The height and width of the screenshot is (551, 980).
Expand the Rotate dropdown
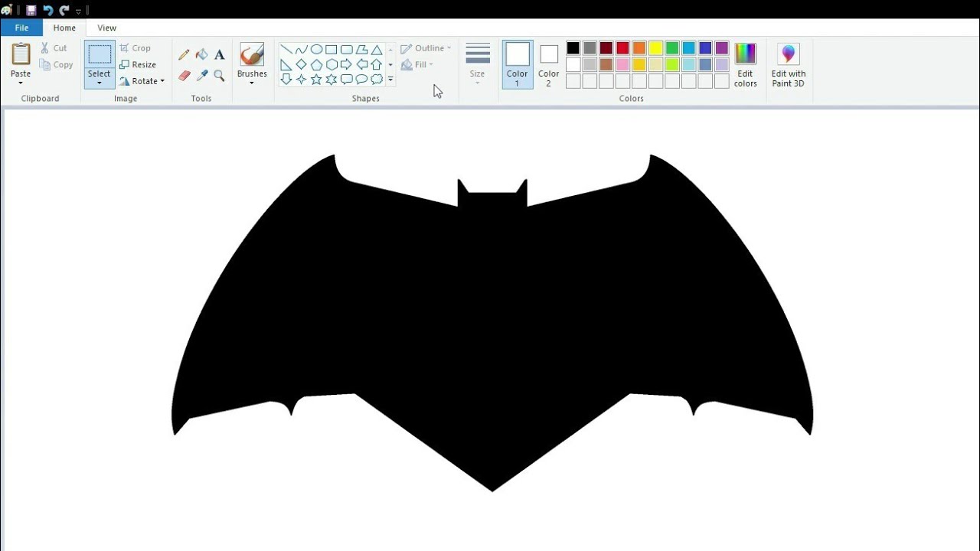pyautogui.click(x=162, y=81)
